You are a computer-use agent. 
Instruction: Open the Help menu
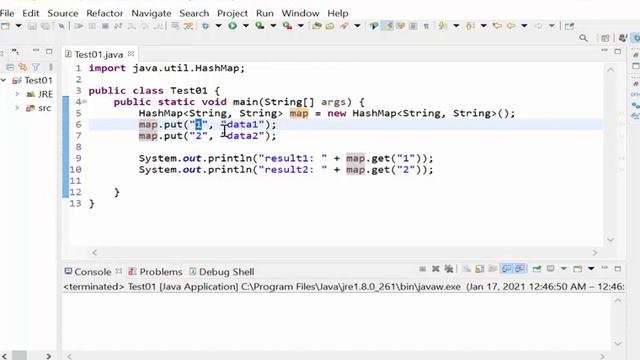[x=338, y=13]
